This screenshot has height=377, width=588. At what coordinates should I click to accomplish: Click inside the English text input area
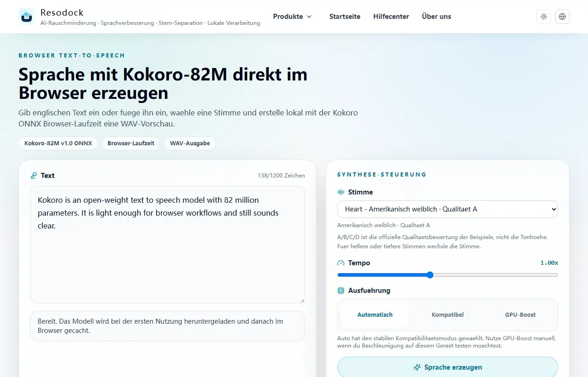[167, 245]
